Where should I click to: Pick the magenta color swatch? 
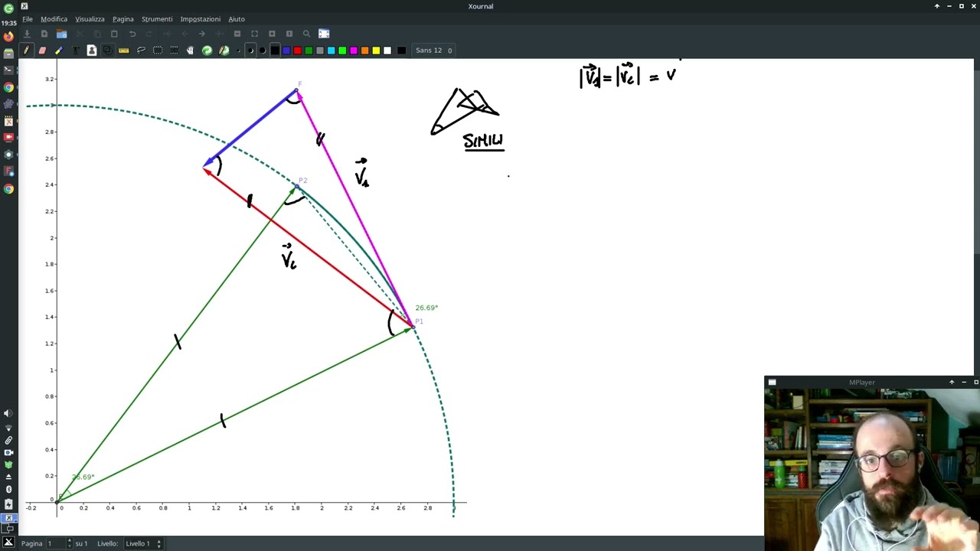[354, 51]
